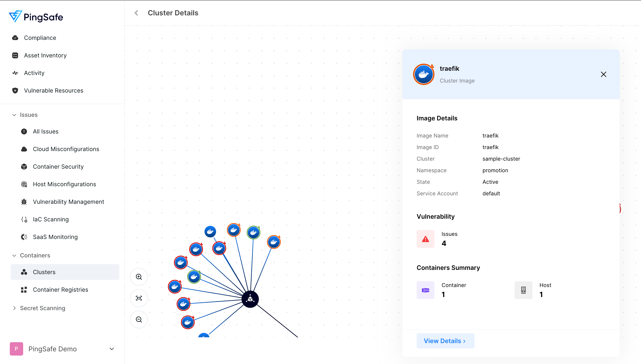Click the fit-to-screen graph button

(x=139, y=298)
